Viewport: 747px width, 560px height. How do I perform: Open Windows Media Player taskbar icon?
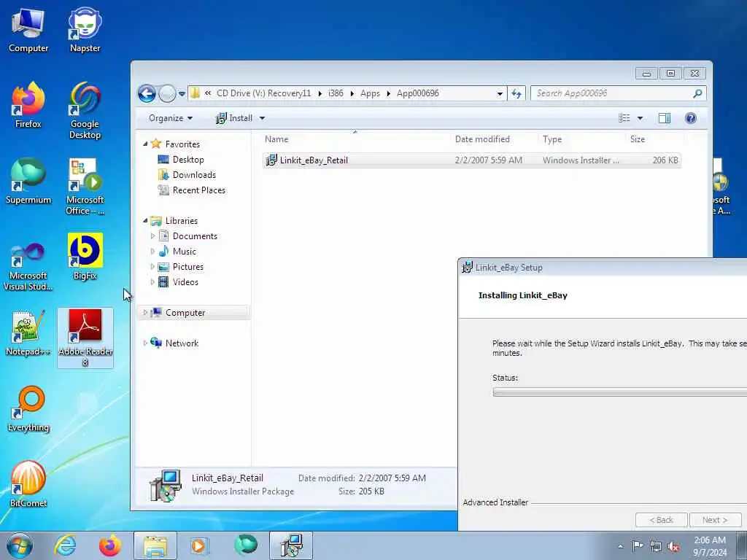[x=198, y=545]
